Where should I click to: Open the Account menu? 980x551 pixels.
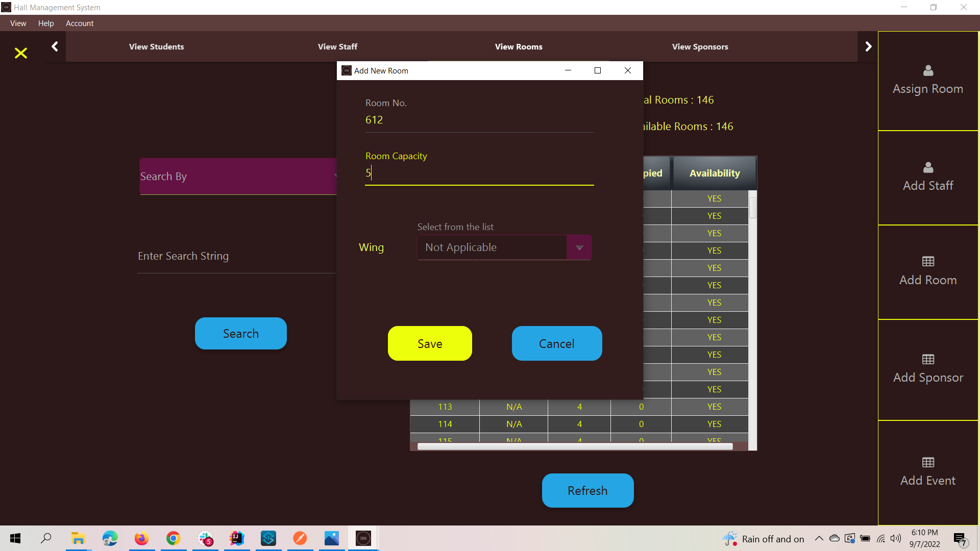(80, 23)
